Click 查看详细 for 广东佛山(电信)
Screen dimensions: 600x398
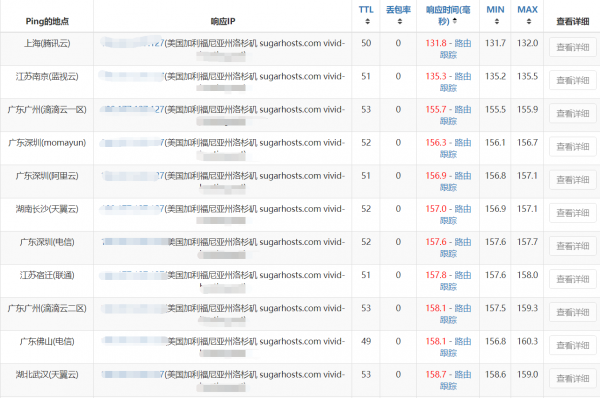(572, 345)
